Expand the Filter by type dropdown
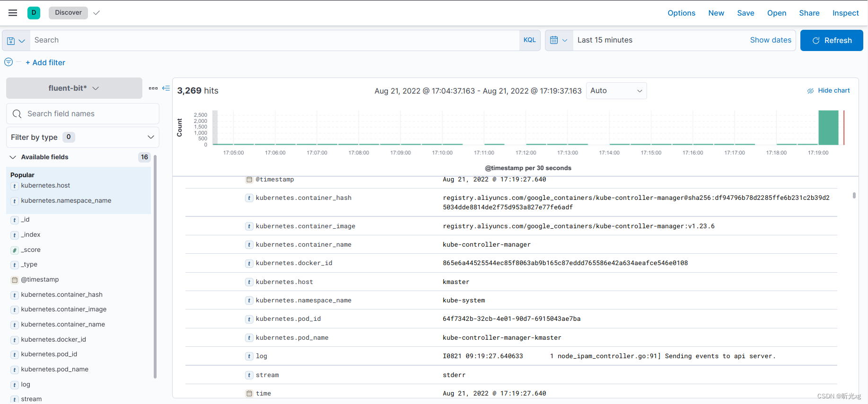The width and height of the screenshot is (868, 404). [83, 137]
